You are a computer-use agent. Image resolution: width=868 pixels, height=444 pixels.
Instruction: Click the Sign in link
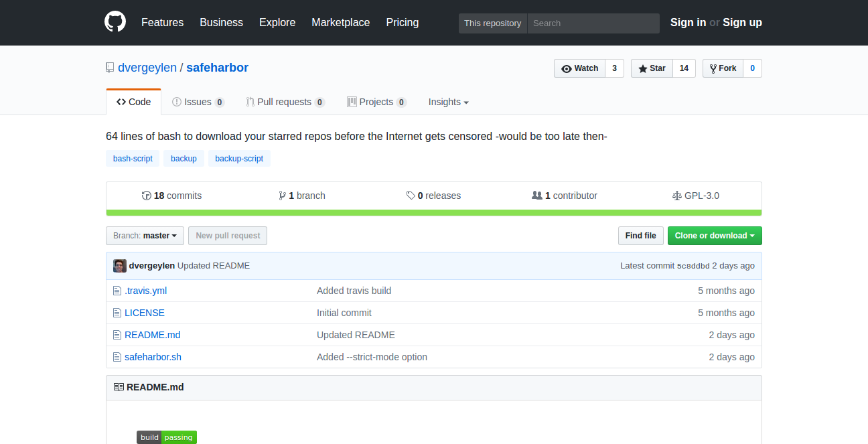(688, 22)
